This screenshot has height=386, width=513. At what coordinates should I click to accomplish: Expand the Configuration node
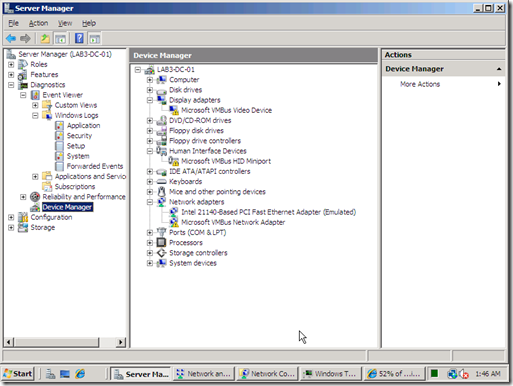coord(11,217)
